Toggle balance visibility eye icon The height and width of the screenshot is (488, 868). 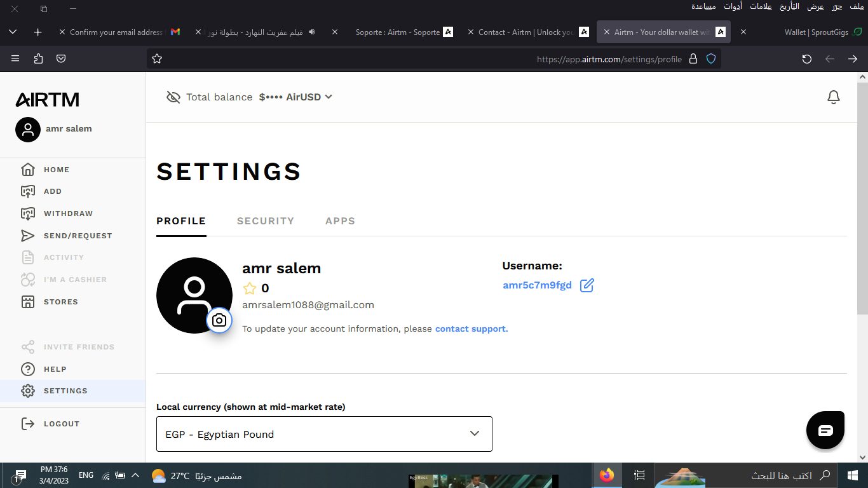click(x=173, y=97)
